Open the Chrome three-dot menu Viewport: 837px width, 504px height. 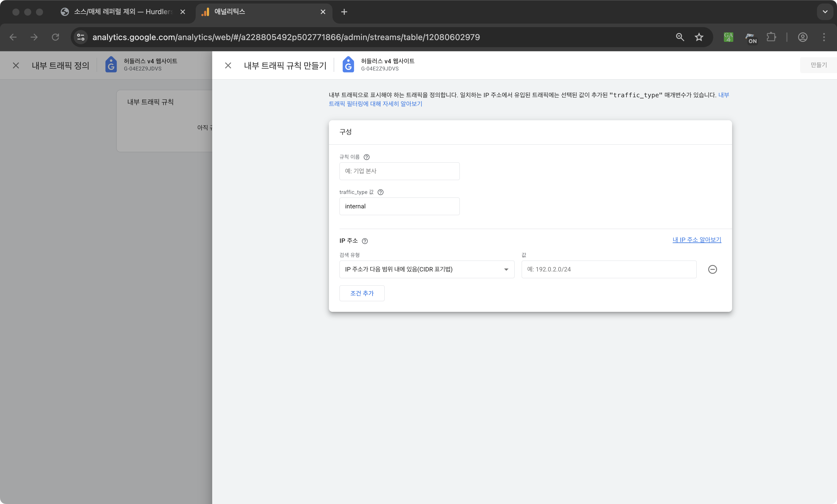(824, 37)
